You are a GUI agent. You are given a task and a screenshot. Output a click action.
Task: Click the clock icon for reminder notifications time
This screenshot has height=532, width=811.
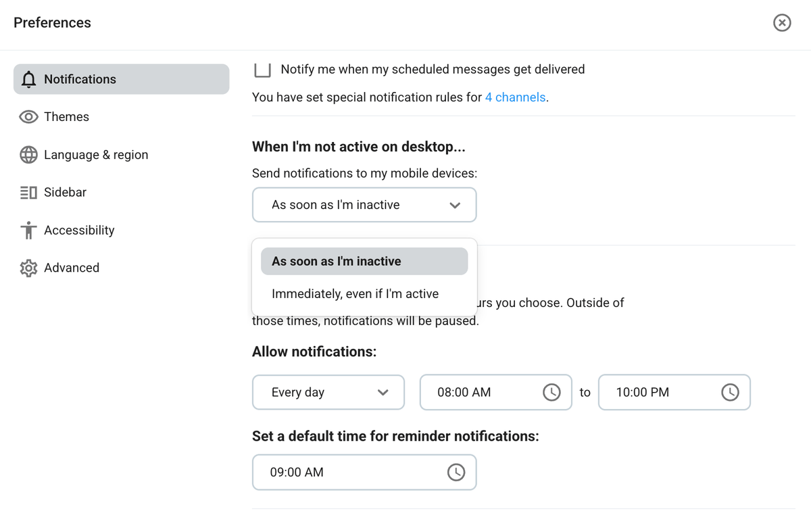point(456,472)
